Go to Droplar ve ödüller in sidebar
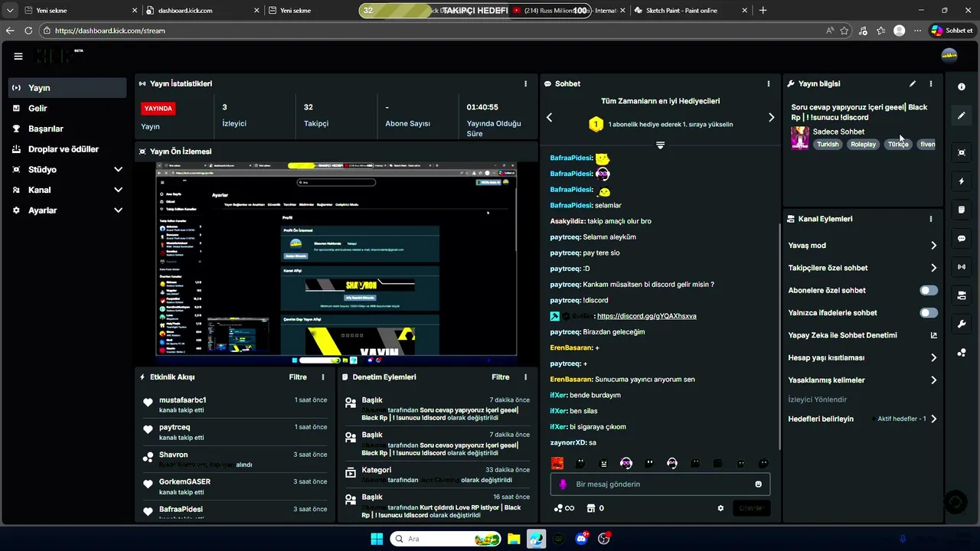The image size is (980, 551). click(x=67, y=149)
